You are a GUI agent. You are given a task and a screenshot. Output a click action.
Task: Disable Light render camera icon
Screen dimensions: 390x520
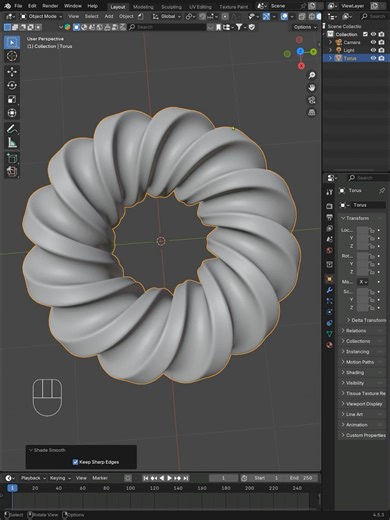click(x=382, y=50)
